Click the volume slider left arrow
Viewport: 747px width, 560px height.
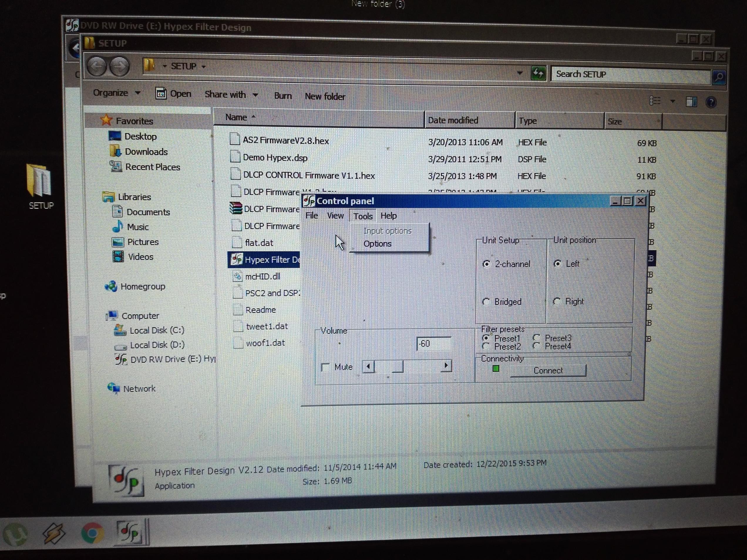368,366
